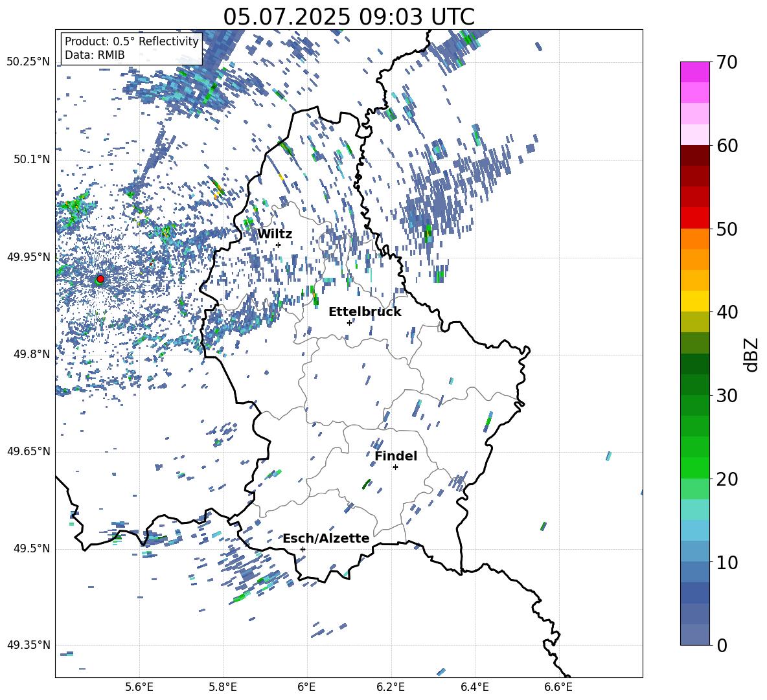Image resolution: width=767 pixels, height=700 pixels.
Task: Click the 50.25°N latitude tick label
Action: [29, 62]
